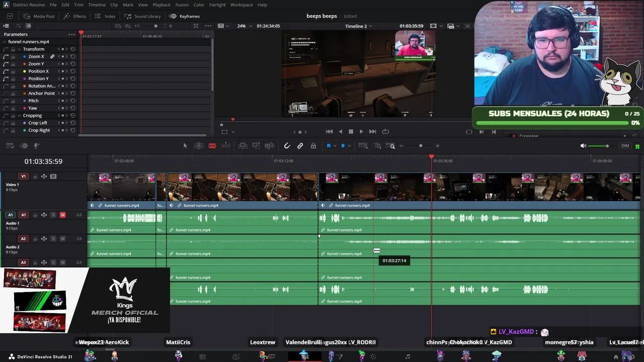Viewport: 644px width, 362px height.
Task: Open the Fusion menu
Action: tap(182, 5)
